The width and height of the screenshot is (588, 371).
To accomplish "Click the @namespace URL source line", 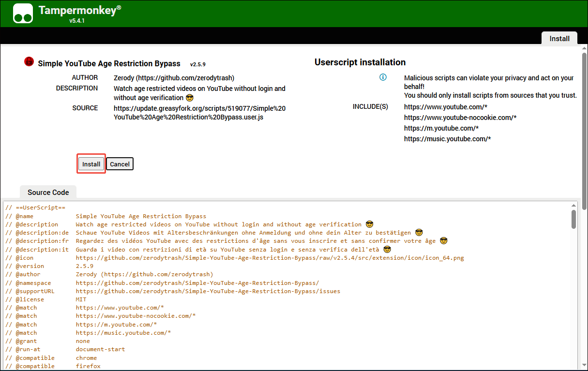I will tap(162, 283).
